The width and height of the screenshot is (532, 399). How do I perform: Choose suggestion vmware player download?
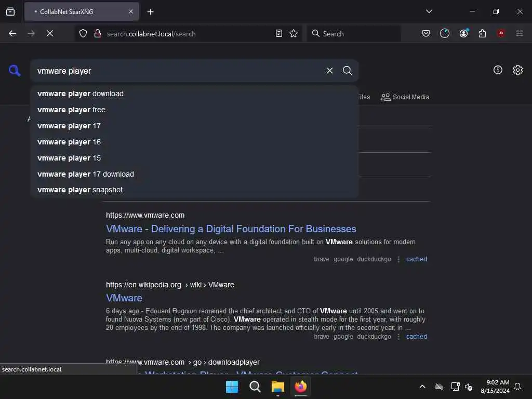(194, 94)
